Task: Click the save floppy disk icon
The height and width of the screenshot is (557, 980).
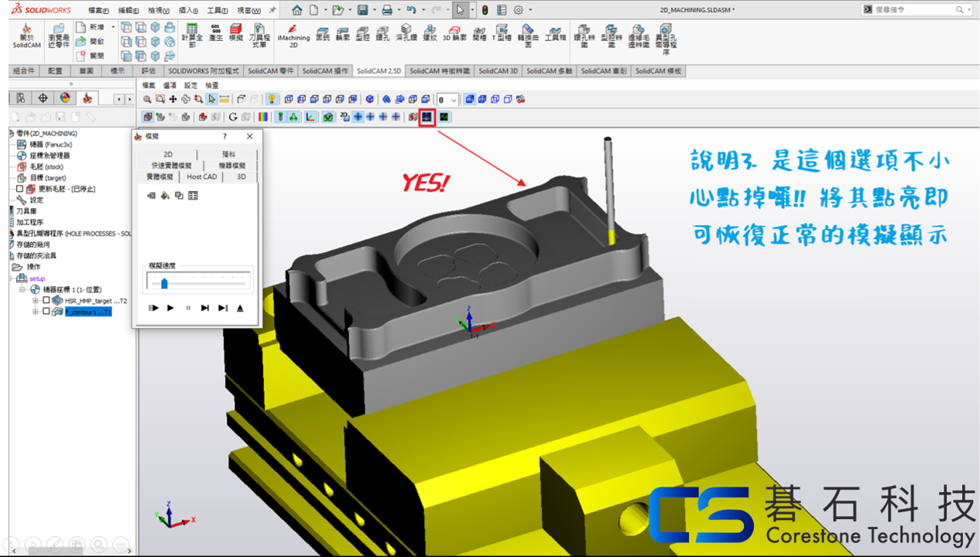Action: tap(362, 10)
